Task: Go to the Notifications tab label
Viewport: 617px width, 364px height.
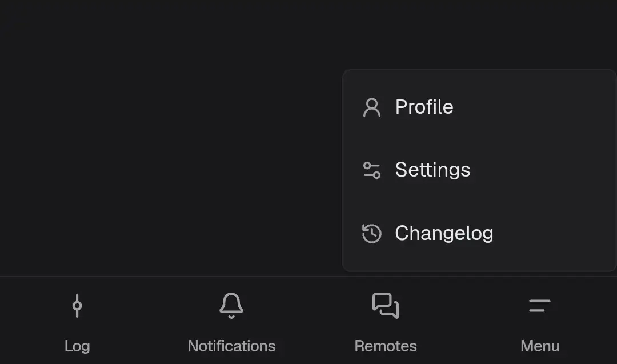Action: (231, 346)
